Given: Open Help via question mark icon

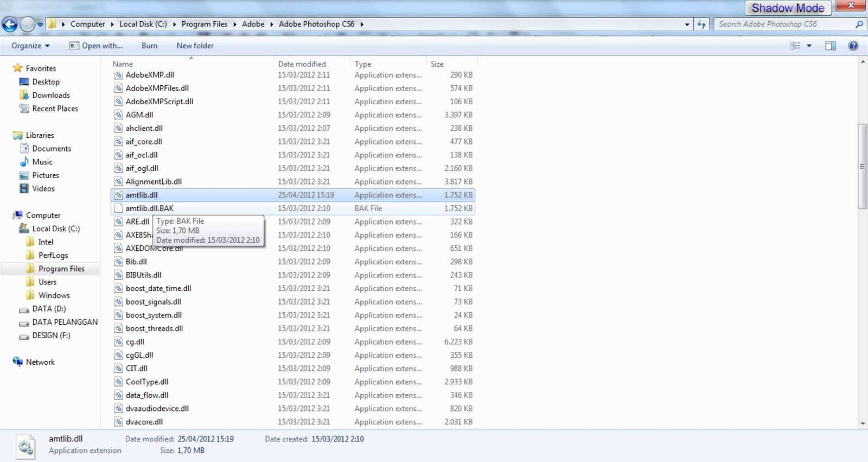Looking at the screenshot, I should click(x=853, y=46).
